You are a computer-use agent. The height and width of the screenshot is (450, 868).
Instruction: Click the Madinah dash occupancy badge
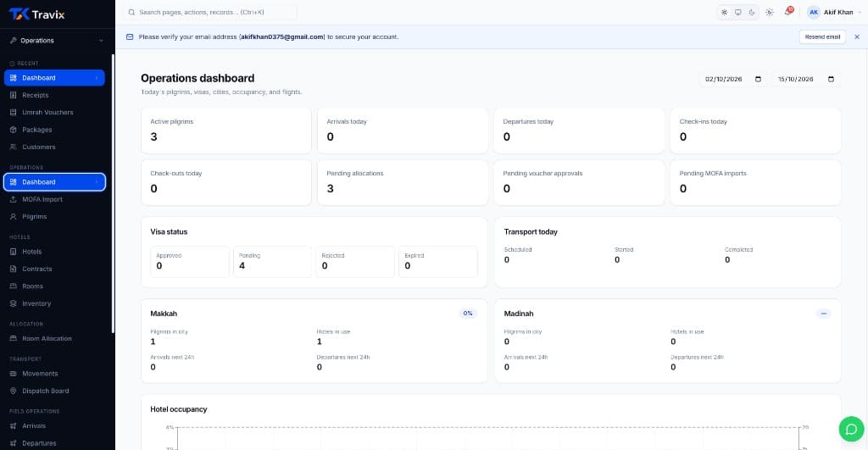pyautogui.click(x=823, y=314)
